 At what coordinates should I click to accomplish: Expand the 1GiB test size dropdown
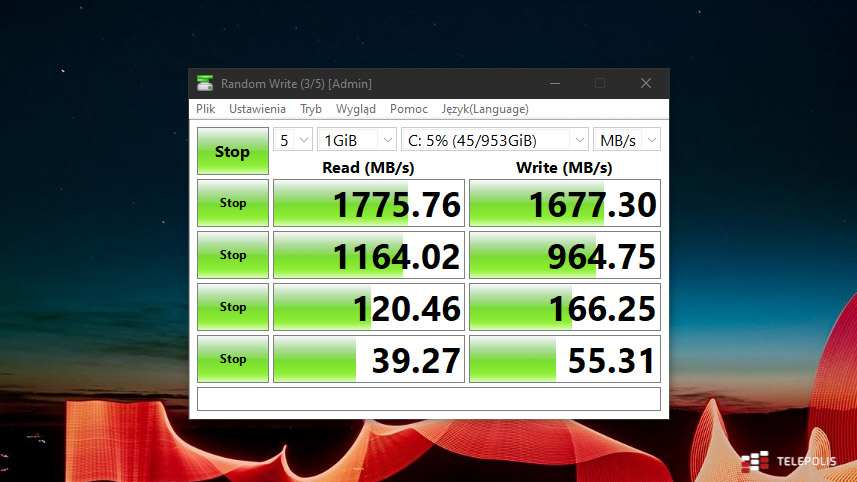click(x=356, y=139)
